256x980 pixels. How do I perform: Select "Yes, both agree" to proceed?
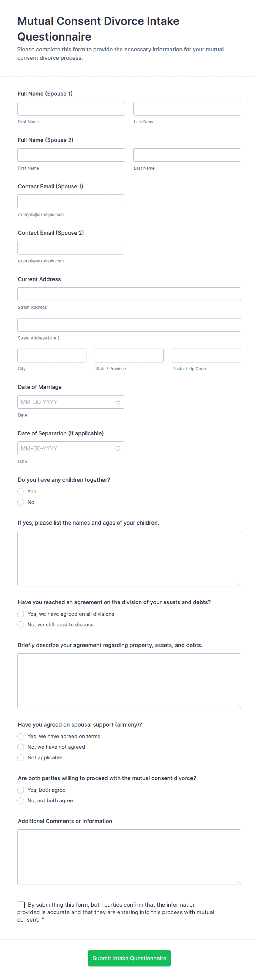click(x=21, y=790)
